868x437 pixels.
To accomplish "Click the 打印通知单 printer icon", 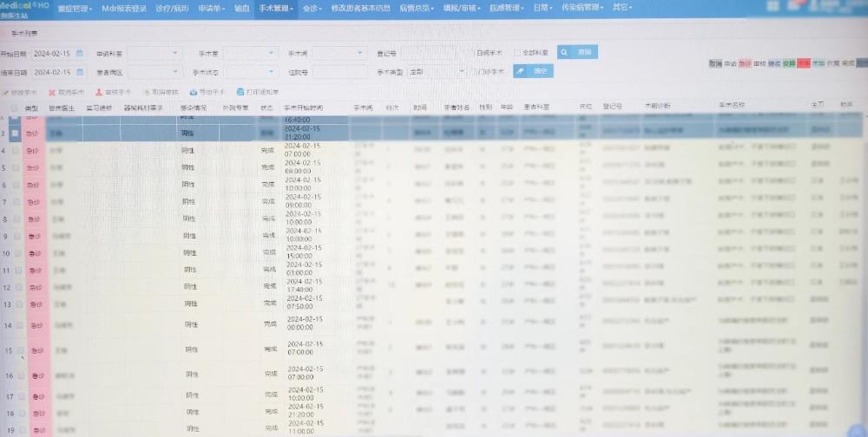I will (x=240, y=91).
